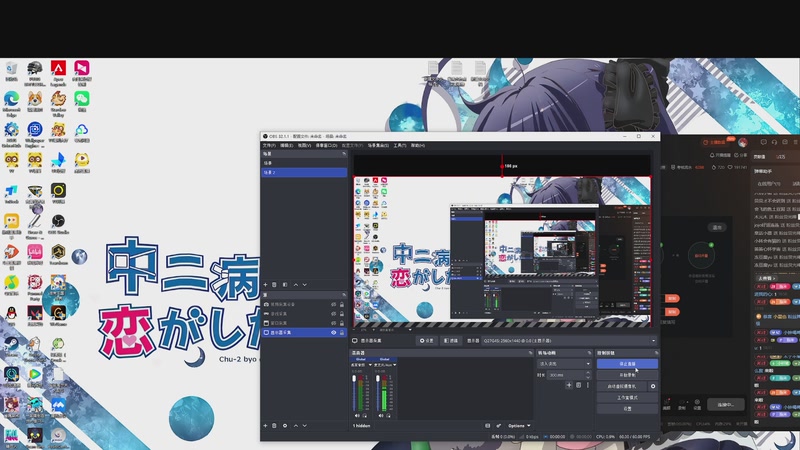The image size is (800, 450).
Task: Open the Edit menu in OBS
Action: [287, 145]
